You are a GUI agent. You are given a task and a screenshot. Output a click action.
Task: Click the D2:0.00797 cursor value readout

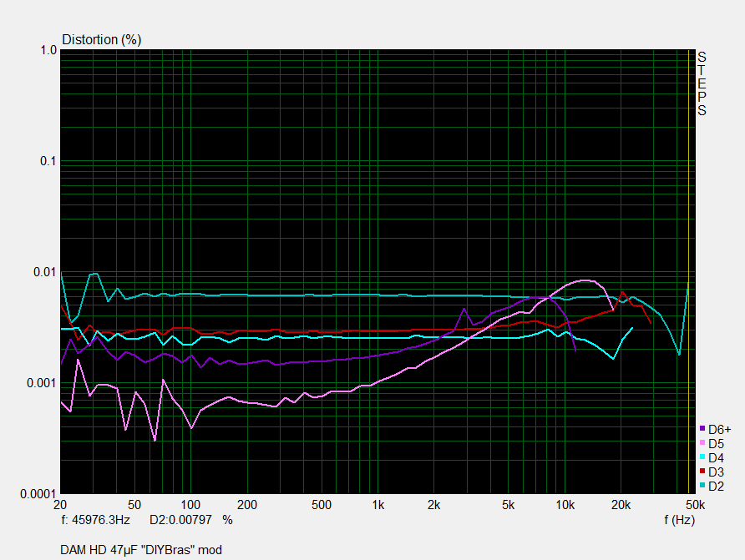[180, 520]
